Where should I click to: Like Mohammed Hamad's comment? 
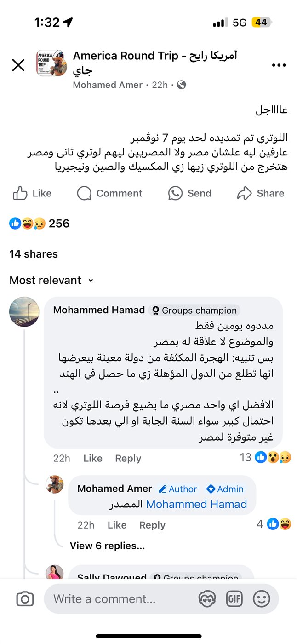click(93, 458)
